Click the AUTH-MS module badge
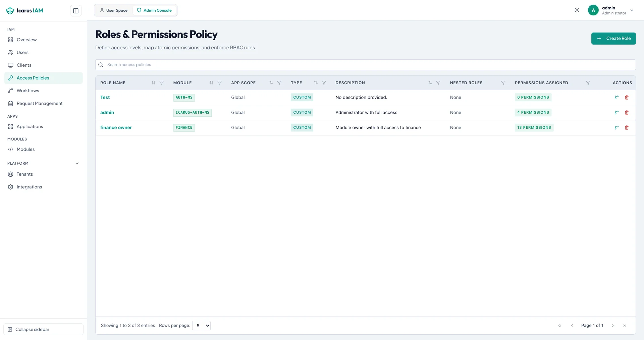The height and width of the screenshot is (340, 644). [x=184, y=98]
